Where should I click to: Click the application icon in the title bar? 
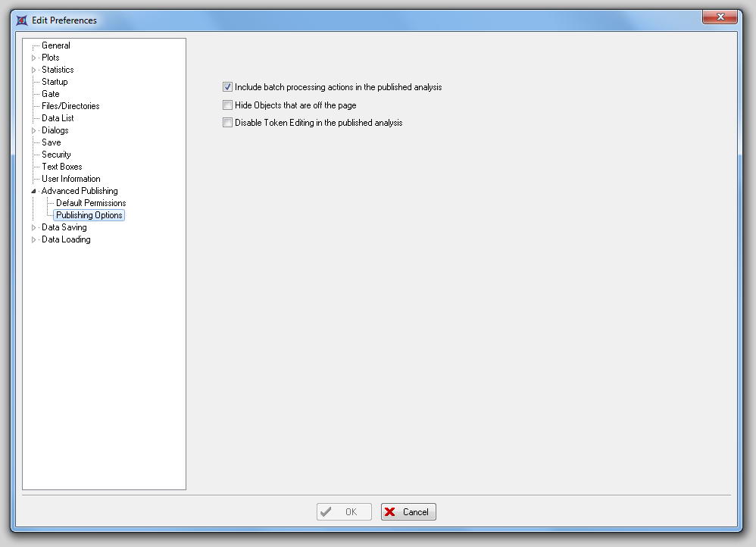click(22, 20)
